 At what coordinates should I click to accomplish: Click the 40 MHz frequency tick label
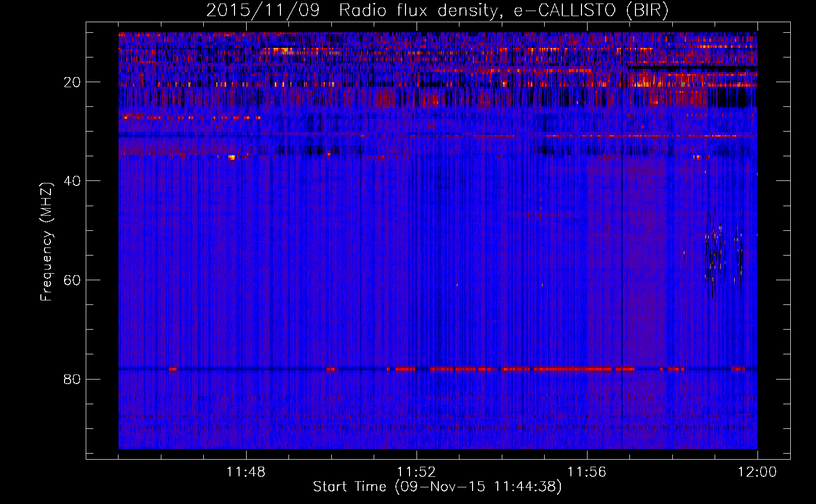[72, 181]
